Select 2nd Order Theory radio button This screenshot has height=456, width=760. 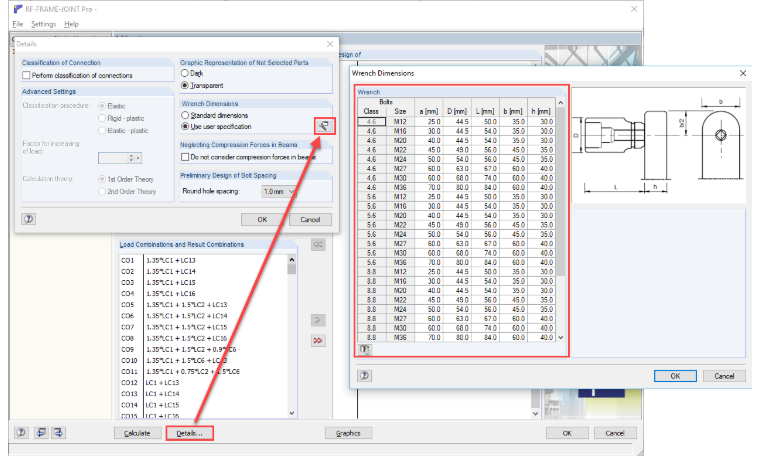pyautogui.click(x=102, y=191)
